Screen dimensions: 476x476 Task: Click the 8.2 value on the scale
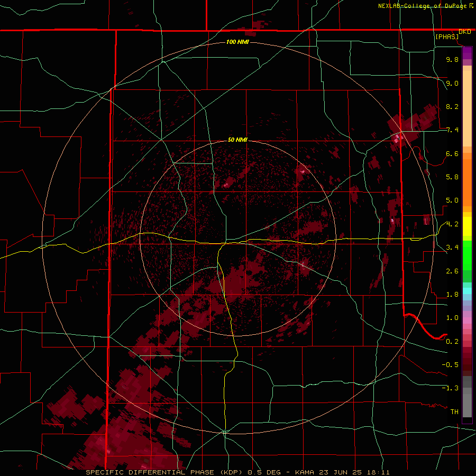452,106
